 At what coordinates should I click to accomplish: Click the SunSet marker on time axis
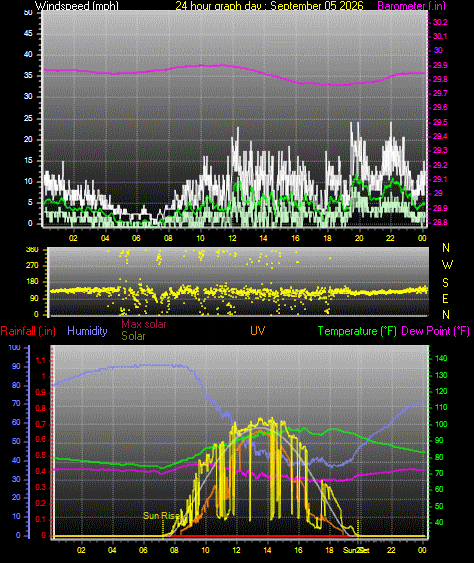point(356,550)
